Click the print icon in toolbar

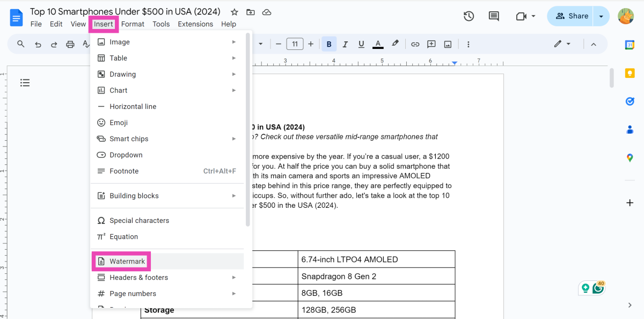point(70,44)
